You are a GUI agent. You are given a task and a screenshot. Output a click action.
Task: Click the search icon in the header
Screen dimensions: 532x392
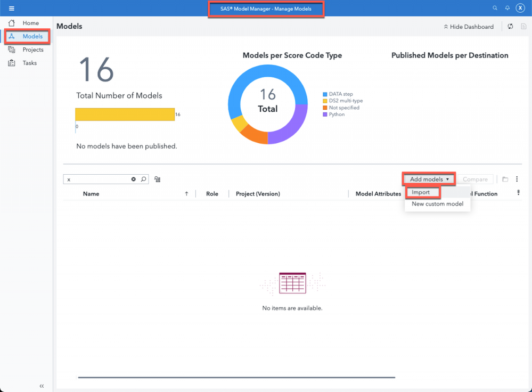tap(495, 8)
